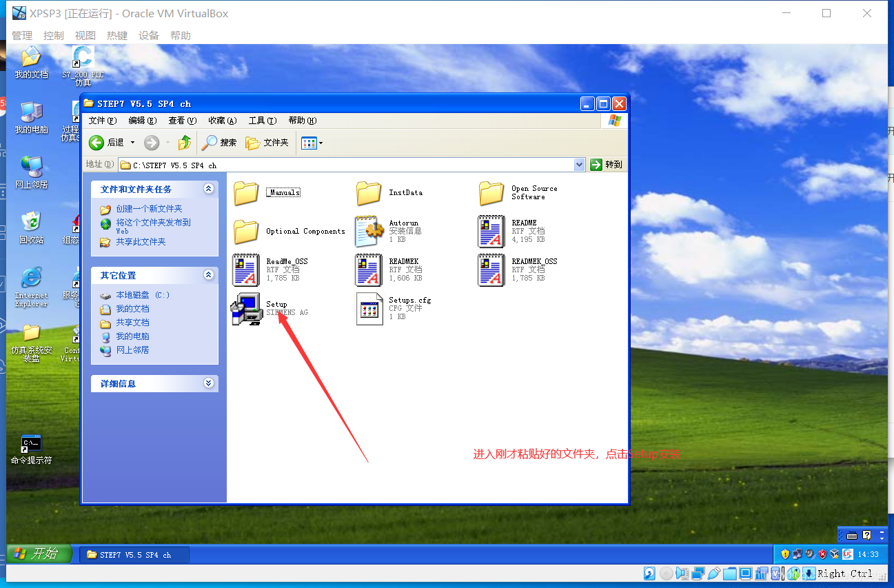The width and height of the screenshot is (894, 588).
Task: Go to 我的文档 in Other Places panel
Action: 132,309
